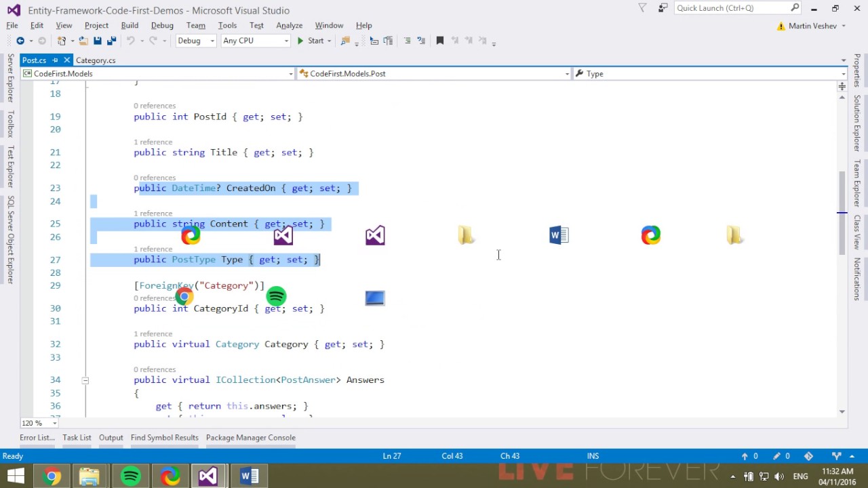Open the Solution Explorer side tab
The width and height of the screenshot is (868, 488).
(x=857, y=123)
